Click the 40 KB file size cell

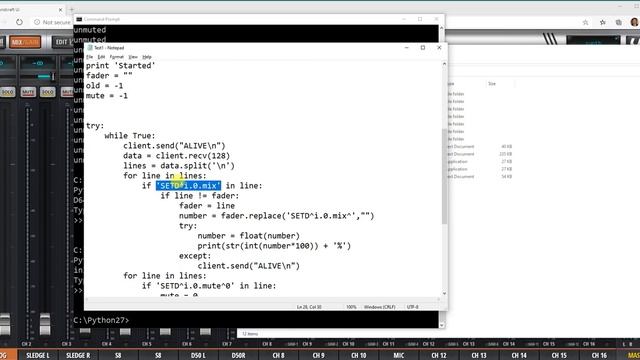pyautogui.click(x=507, y=147)
